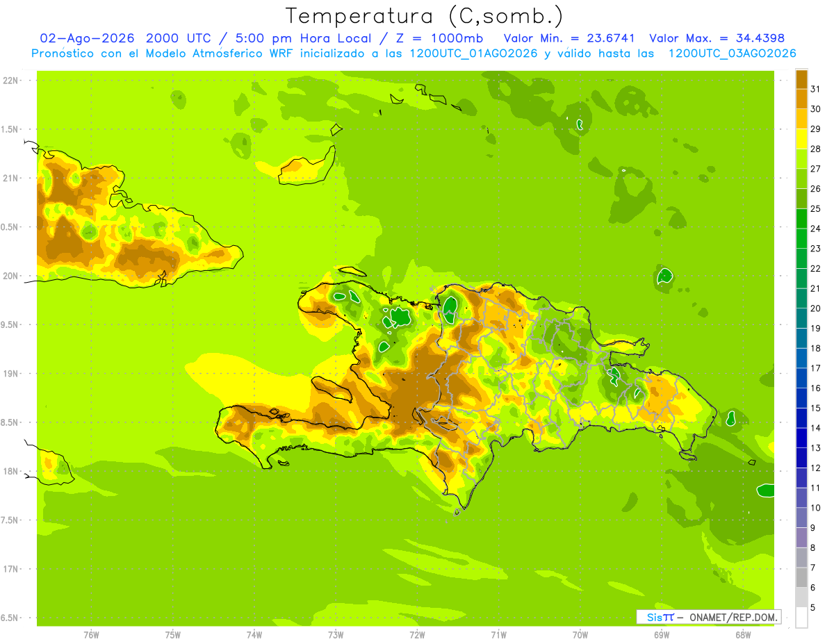Click the longitude axis label "73W"
The height and width of the screenshot is (644, 834).
coord(336,634)
